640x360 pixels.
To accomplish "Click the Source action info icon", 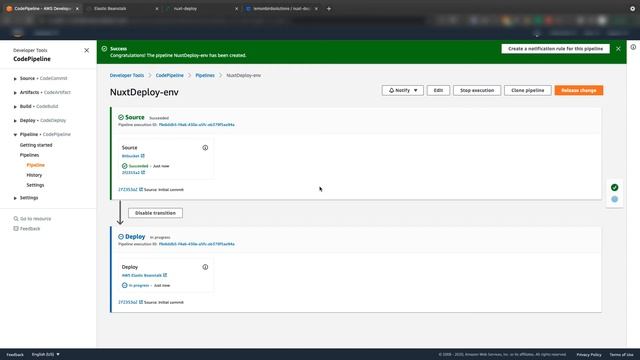I will 205,148.
